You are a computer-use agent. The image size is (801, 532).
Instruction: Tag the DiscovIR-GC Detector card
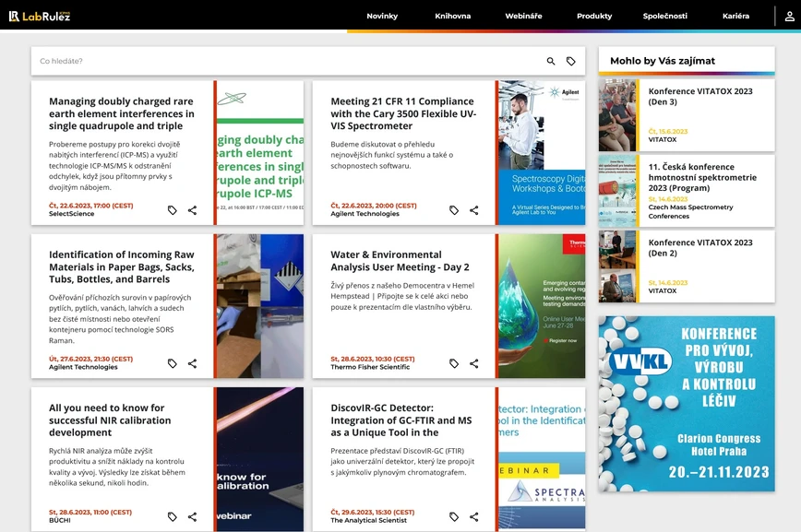[x=454, y=516]
